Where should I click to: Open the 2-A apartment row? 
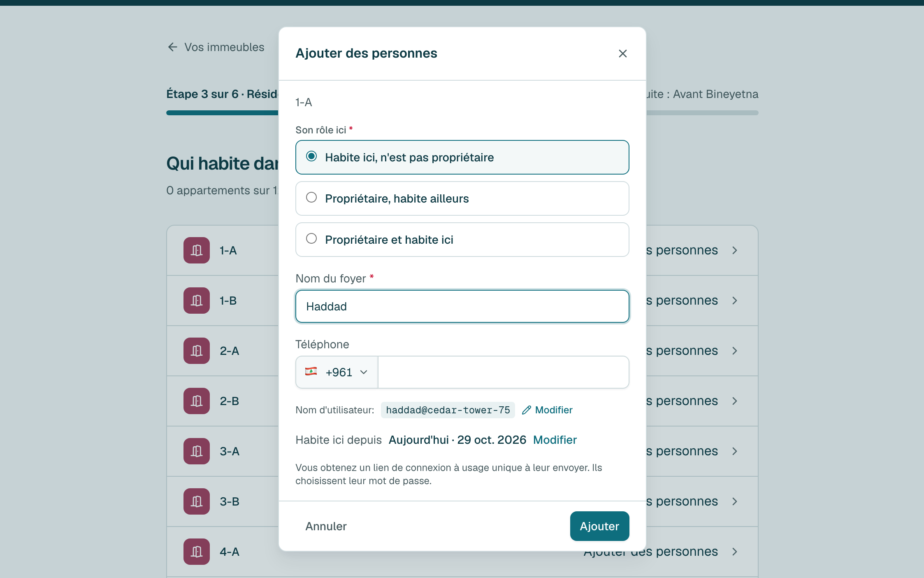[x=462, y=351]
